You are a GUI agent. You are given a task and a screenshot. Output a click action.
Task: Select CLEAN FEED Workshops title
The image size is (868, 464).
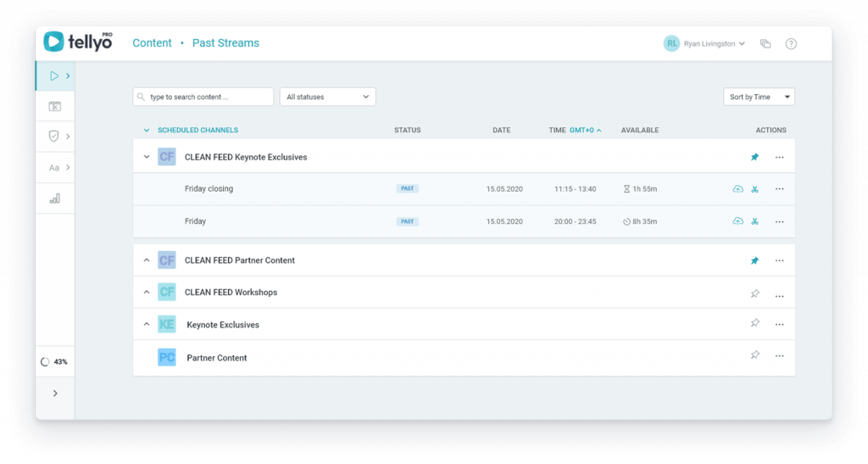point(231,293)
